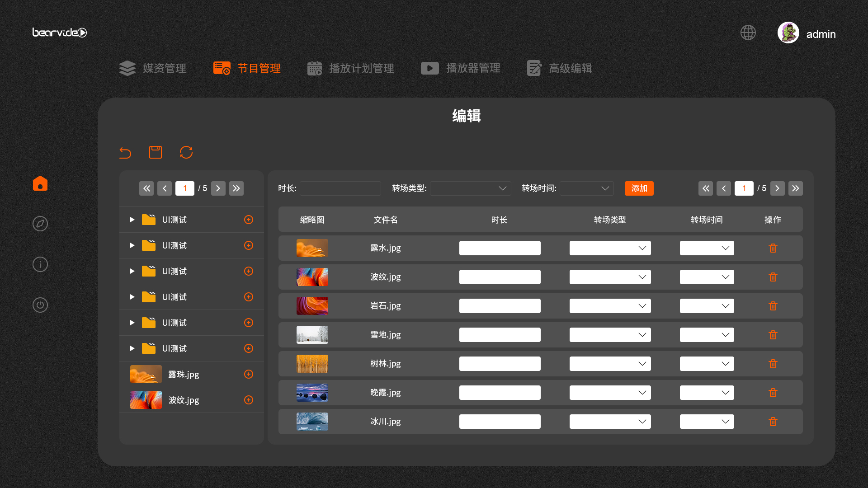
Task: Delete the 波纹.jpg table row
Action: [773, 277]
